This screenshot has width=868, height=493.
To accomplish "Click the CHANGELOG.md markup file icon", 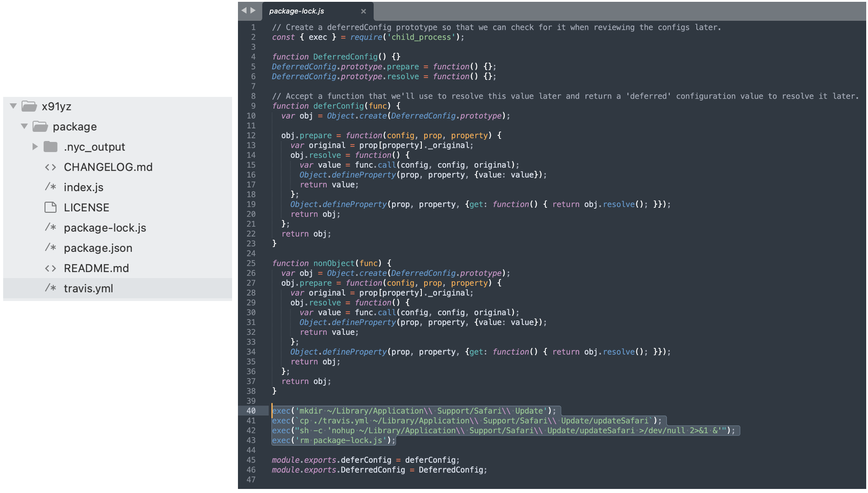I will [x=50, y=167].
